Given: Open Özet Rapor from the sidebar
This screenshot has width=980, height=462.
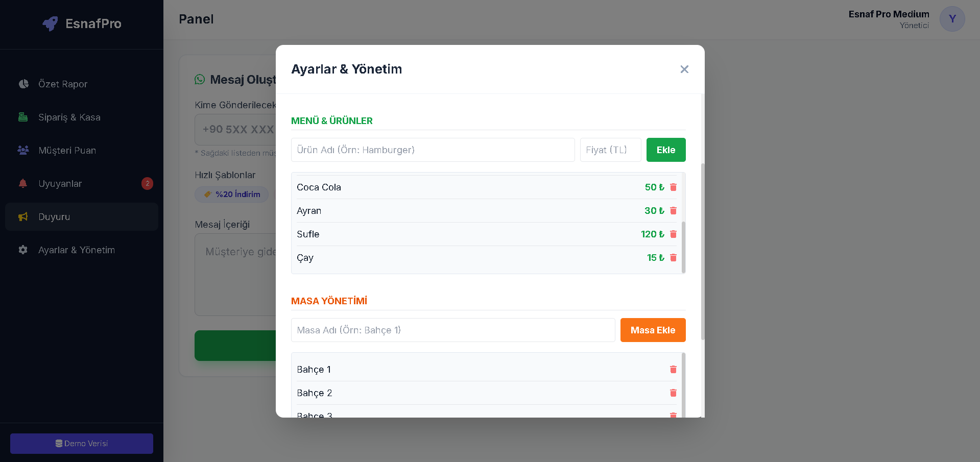Looking at the screenshot, I should (63, 84).
